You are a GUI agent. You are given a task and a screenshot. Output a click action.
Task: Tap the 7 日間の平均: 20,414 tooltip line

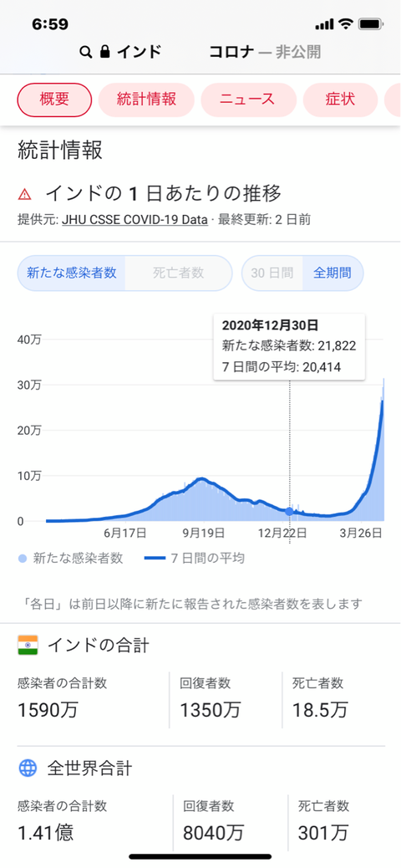click(281, 366)
